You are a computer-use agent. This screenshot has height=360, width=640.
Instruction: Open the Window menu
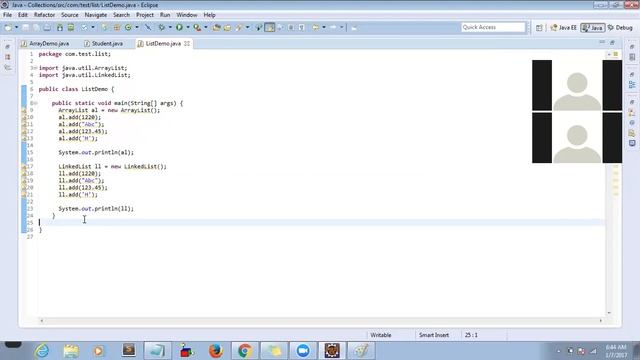[187, 15]
